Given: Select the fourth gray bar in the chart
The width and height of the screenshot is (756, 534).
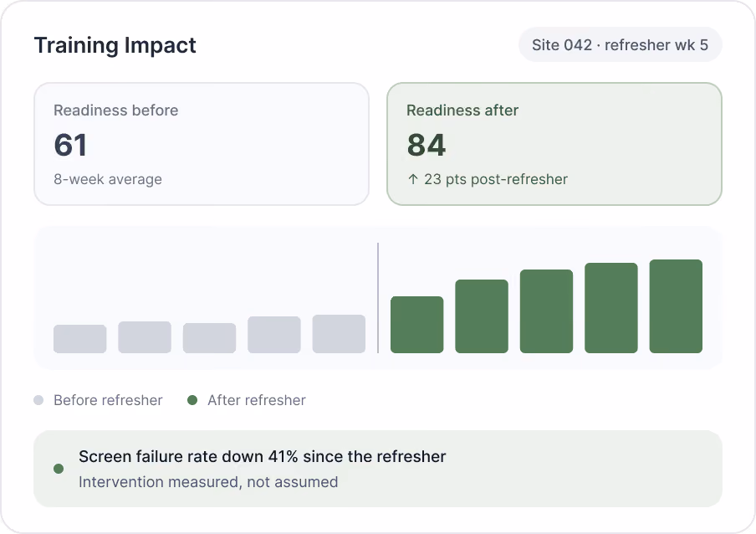Looking at the screenshot, I should point(274,335).
